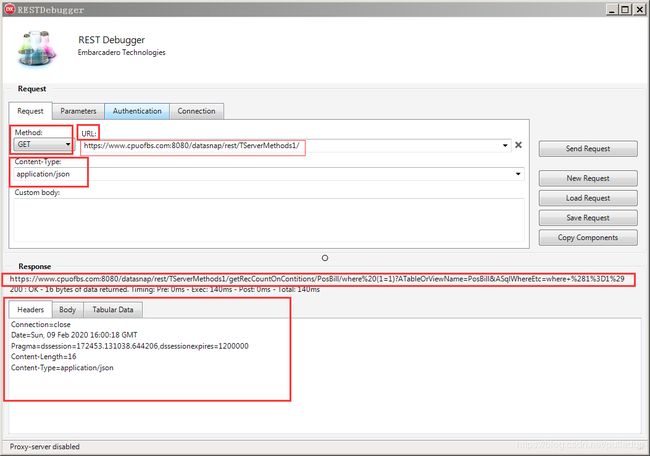Open the Parameters tab

78,111
